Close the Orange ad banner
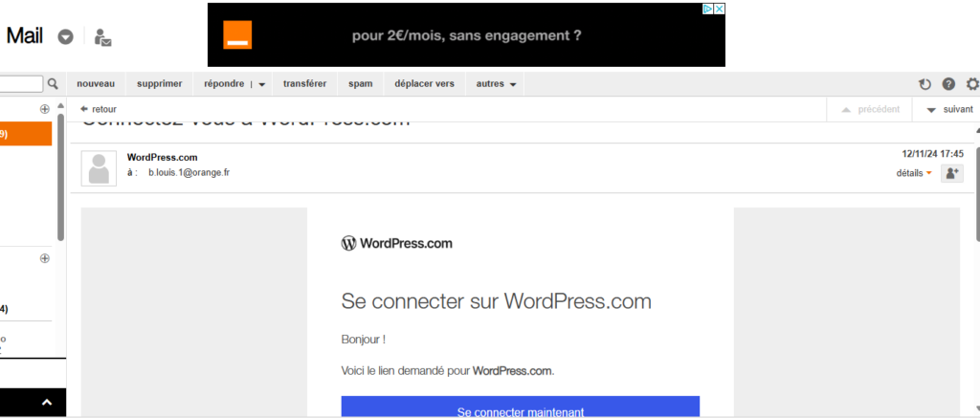 pos(718,9)
